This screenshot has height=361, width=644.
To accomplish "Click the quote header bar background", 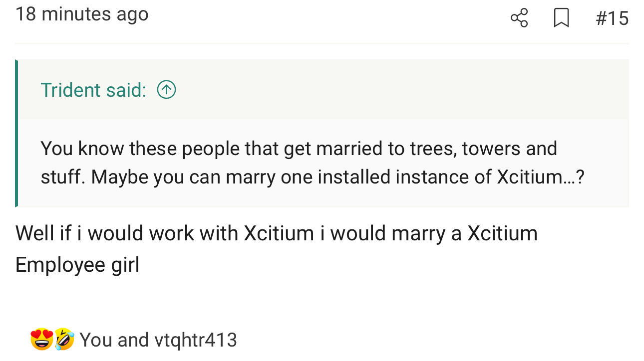I will (x=399, y=90).
